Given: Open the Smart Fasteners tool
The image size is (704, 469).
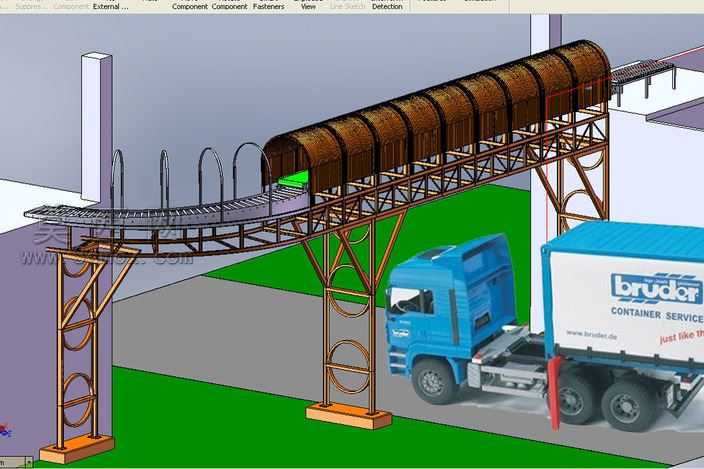Looking at the screenshot, I should click(x=268, y=5).
